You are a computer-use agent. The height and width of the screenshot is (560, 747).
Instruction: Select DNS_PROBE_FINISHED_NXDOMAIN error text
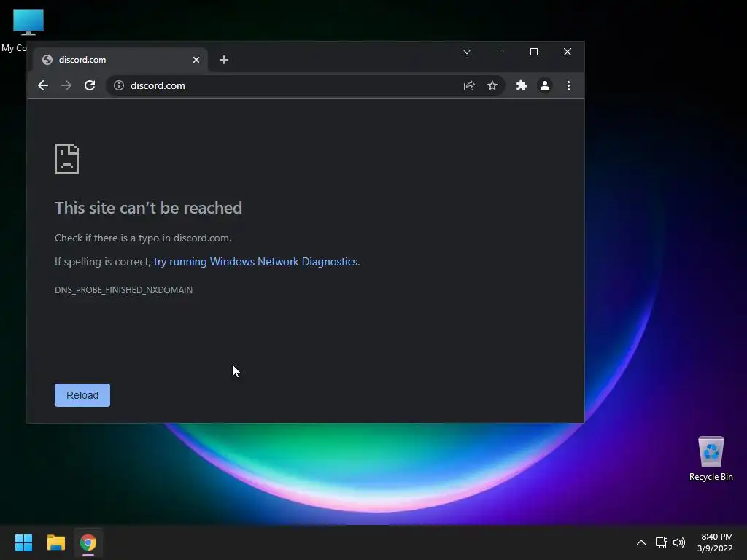coord(124,290)
